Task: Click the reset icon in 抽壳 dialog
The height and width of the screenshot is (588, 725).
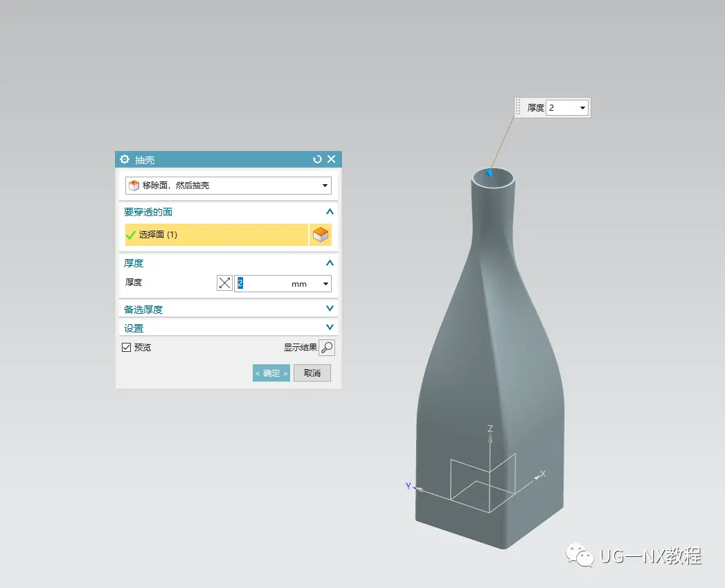Action: coord(317,159)
